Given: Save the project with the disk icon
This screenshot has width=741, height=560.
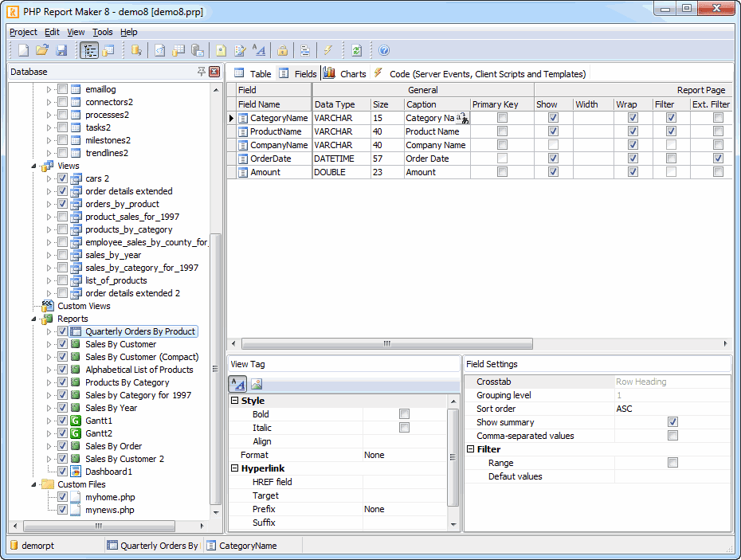Looking at the screenshot, I should pyautogui.click(x=61, y=50).
